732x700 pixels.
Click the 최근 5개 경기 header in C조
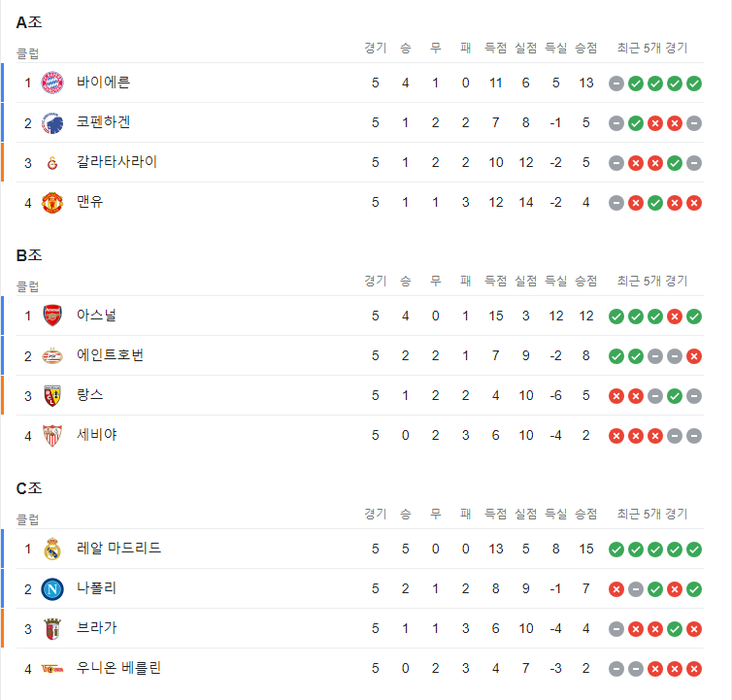point(652,515)
